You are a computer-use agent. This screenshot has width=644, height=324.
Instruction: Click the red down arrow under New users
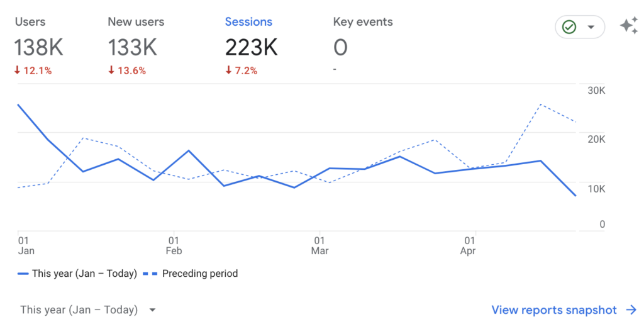111,71
